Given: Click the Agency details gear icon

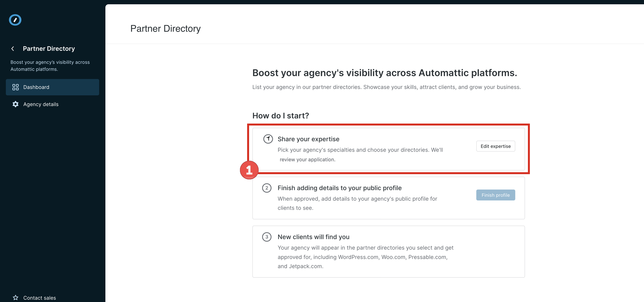Looking at the screenshot, I should click(x=16, y=104).
